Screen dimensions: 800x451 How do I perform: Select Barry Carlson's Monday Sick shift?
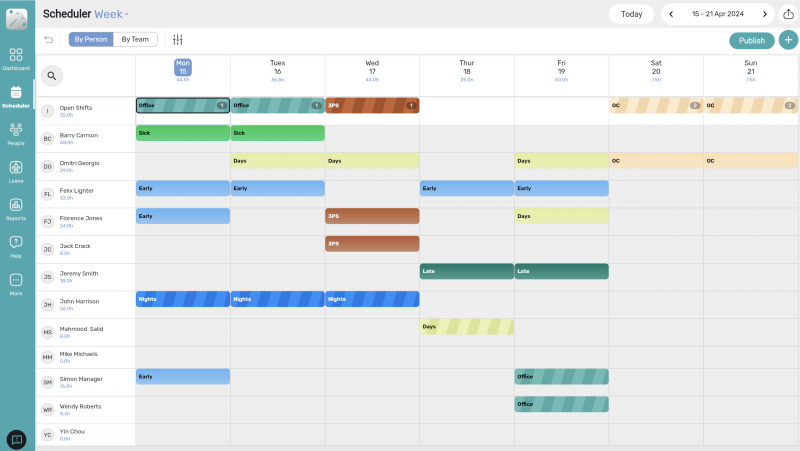pyautogui.click(x=183, y=133)
